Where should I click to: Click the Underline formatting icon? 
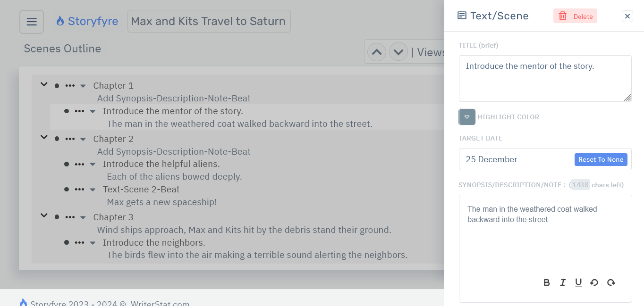coord(578,282)
